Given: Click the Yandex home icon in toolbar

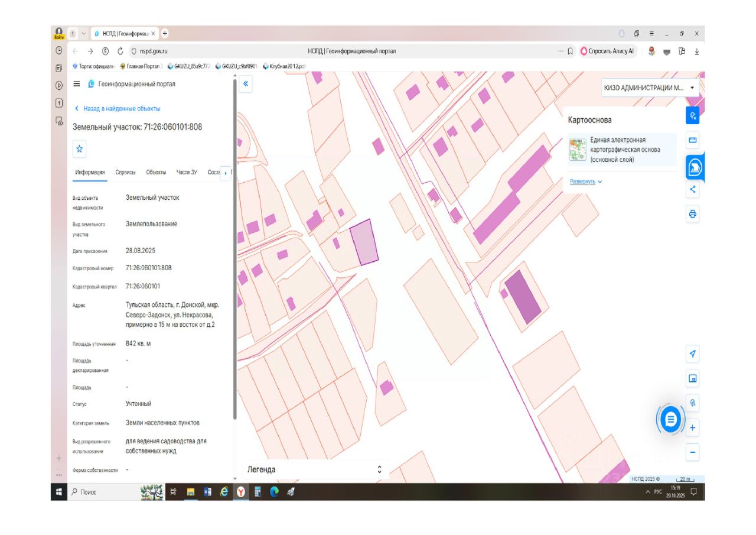Looking at the screenshot, I should click(x=105, y=51).
